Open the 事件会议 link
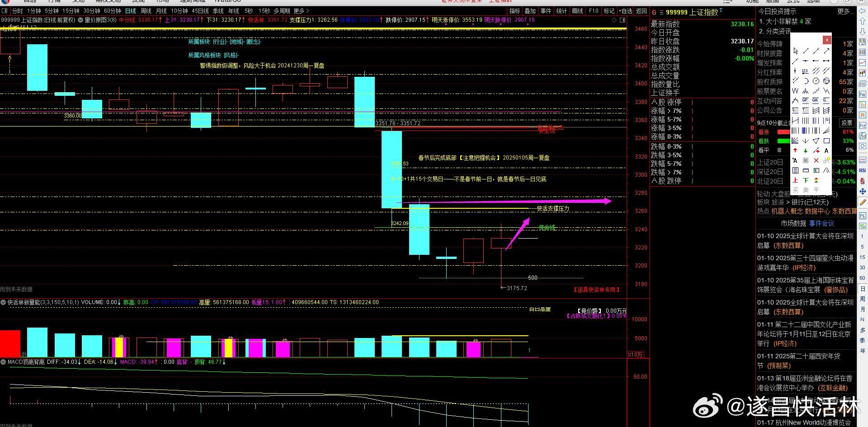868x427 pixels. click(x=822, y=223)
